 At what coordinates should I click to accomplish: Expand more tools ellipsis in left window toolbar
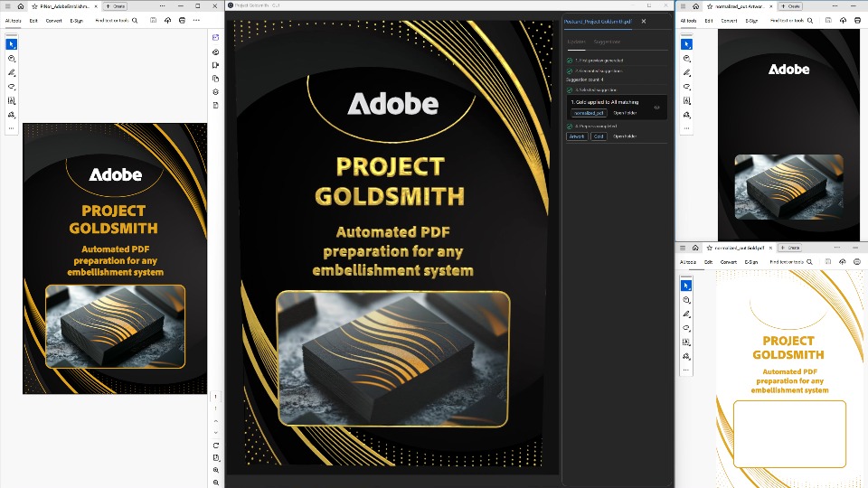coord(12,129)
